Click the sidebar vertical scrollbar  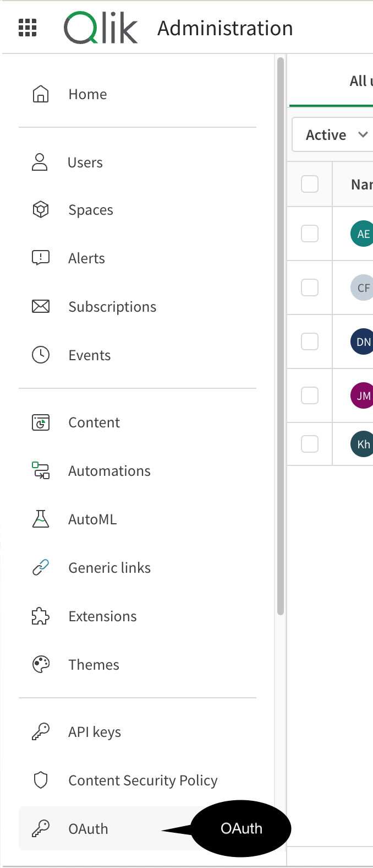[x=281, y=336]
